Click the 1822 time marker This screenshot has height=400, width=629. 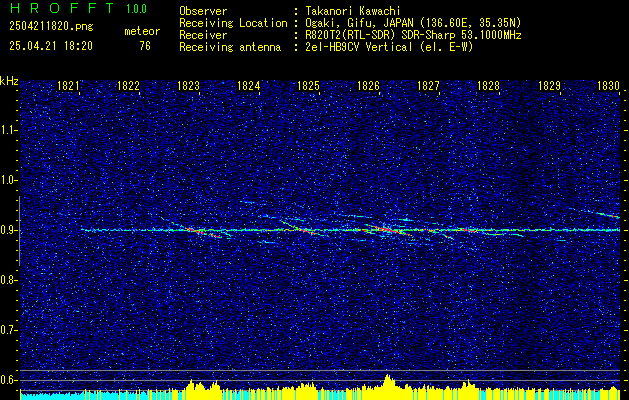(128, 85)
